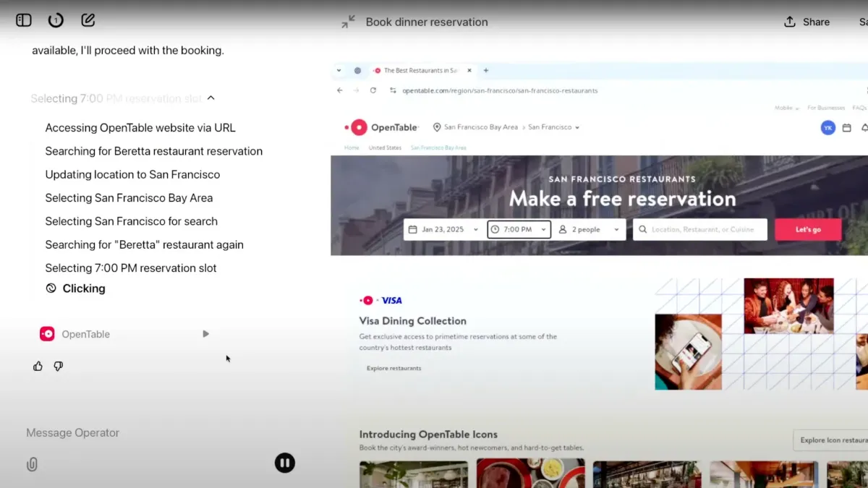Click the Visa Dining Collection logo
The height and width of the screenshot is (488, 868).
pyautogui.click(x=380, y=300)
